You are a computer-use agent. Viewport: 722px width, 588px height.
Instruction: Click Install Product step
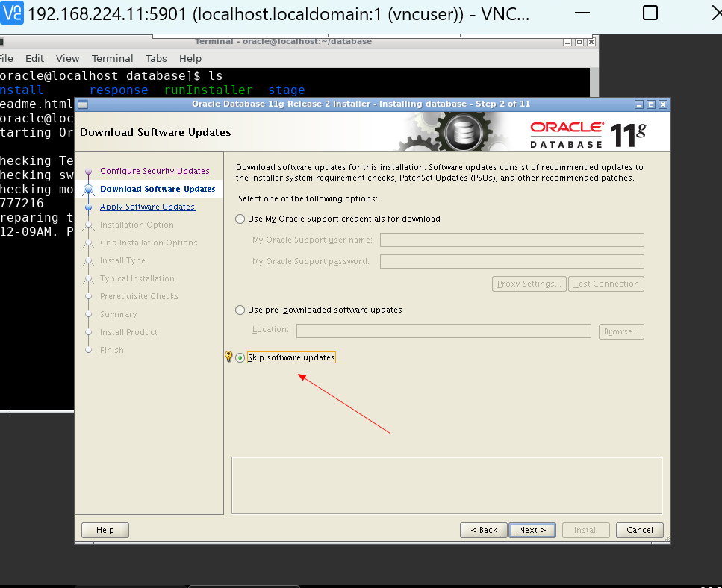coord(128,333)
